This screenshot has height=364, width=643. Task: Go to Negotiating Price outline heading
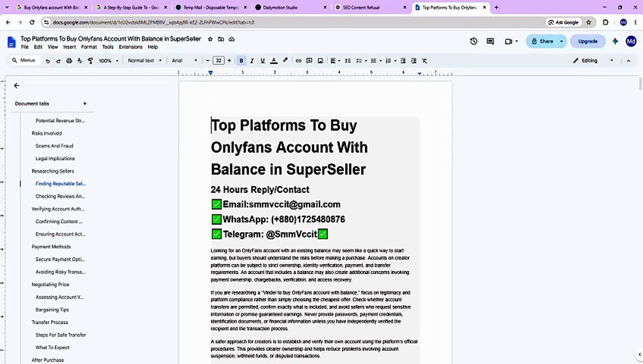click(50, 285)
